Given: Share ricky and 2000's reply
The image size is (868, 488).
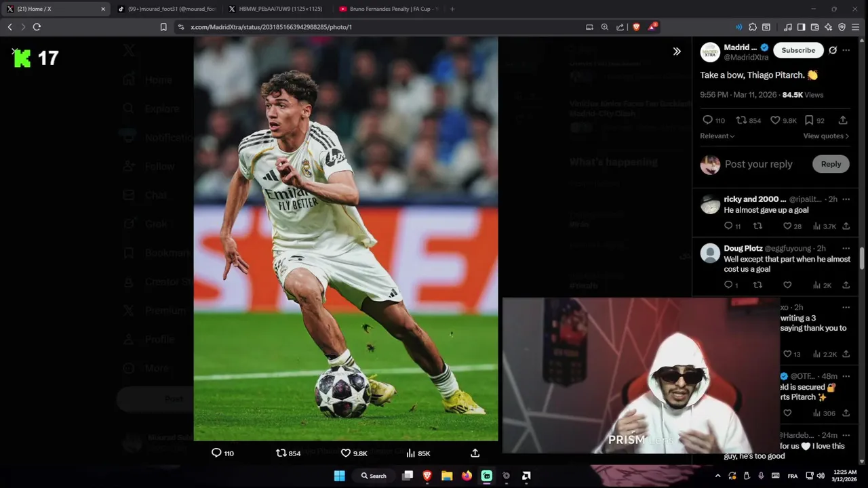Looking at the screenshot, I should click(x=846, y=226).
